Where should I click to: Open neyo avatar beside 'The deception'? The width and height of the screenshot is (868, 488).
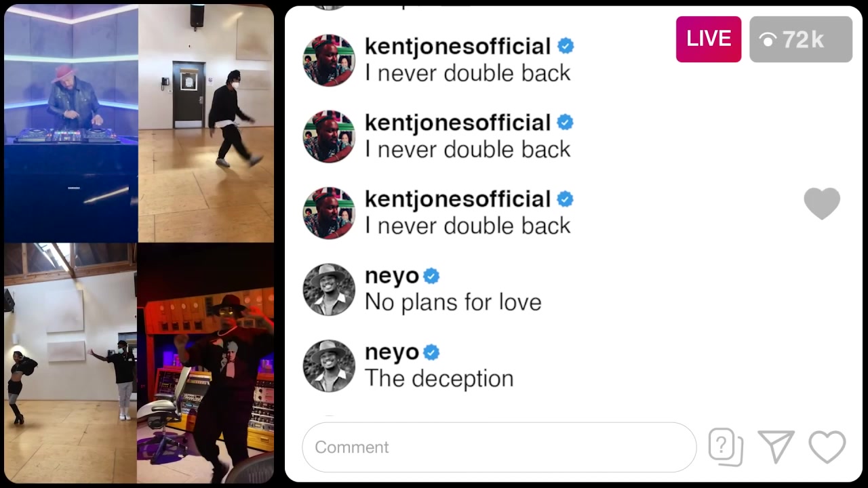pyautogui.click(x=329, y=366)
